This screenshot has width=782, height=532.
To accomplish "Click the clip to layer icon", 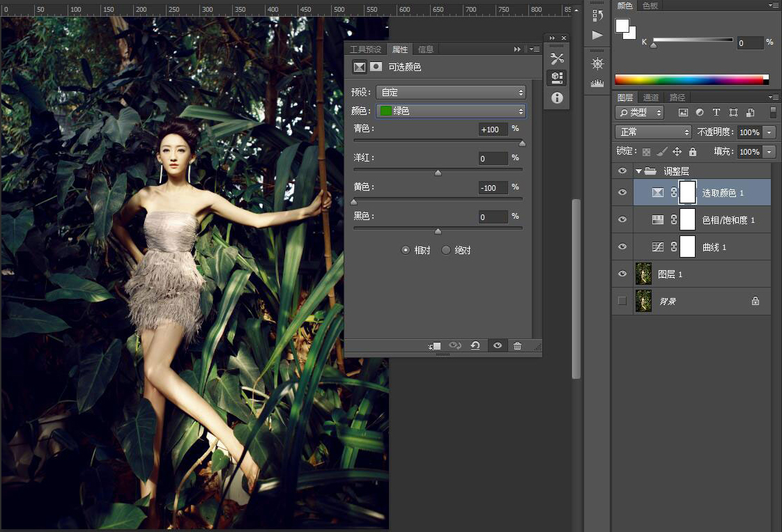I will pos(434,346).
